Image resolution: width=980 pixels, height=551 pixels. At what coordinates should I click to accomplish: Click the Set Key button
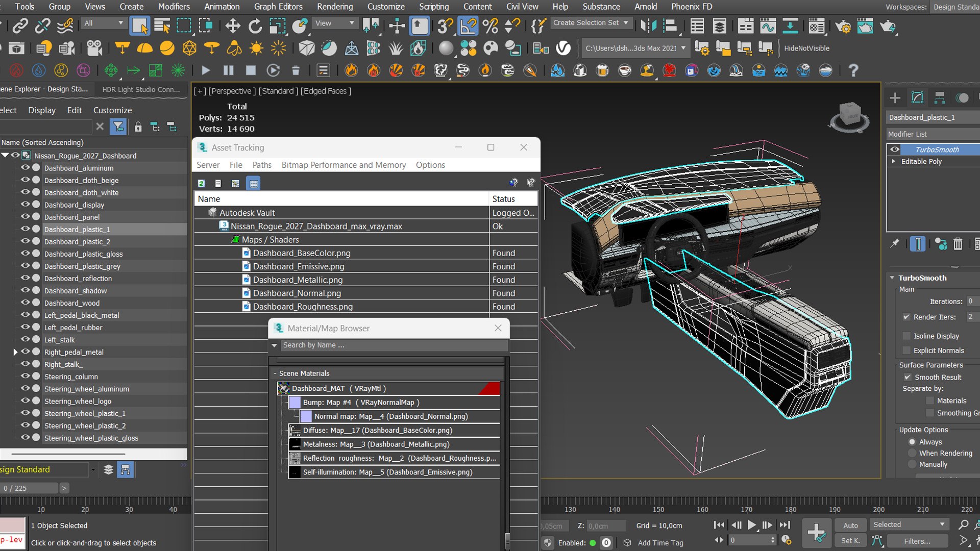tap(850, 541)
